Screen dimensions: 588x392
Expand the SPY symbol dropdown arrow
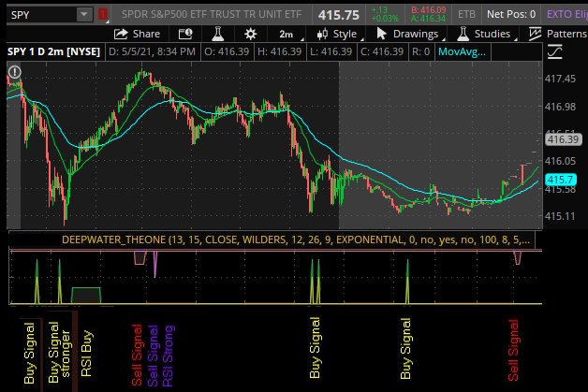coord(84,15)
